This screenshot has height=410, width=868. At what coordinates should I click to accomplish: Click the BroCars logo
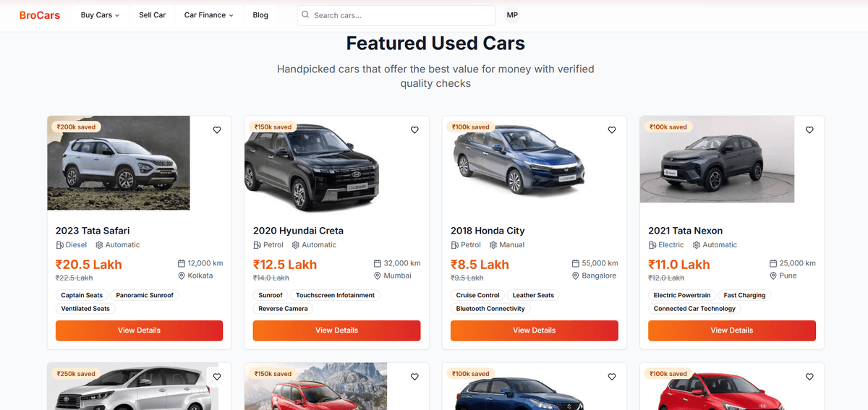(40, 15)
